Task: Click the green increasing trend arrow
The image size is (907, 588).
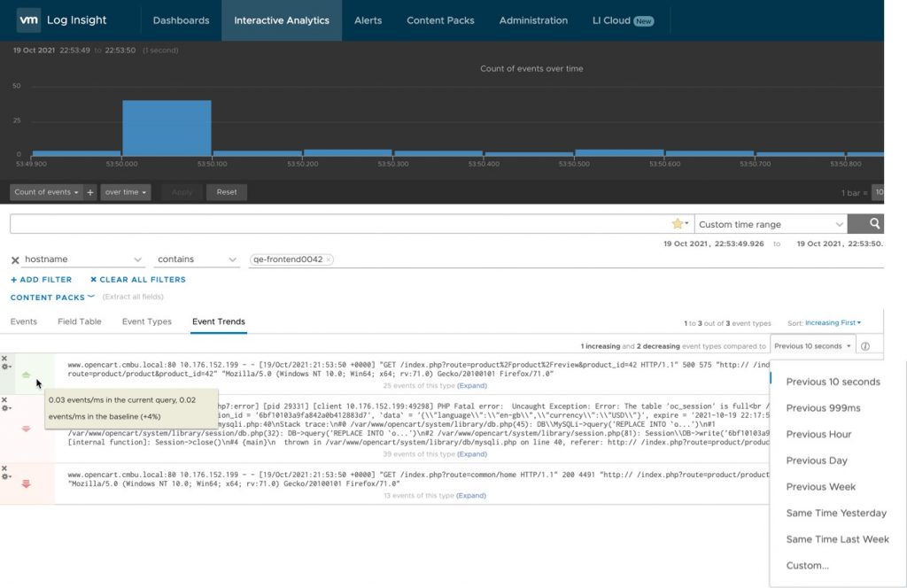Action: pos(26,375)
